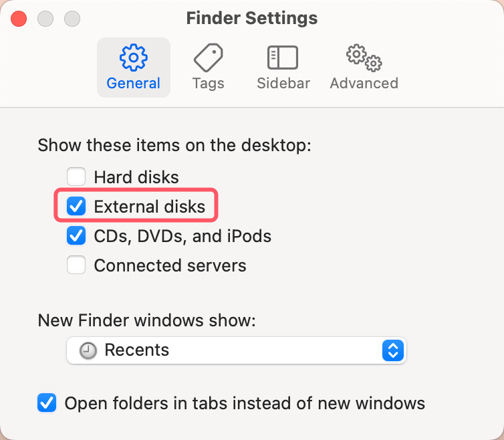Uncheck the External disks checkbox
Screen dimensions: 504x440
76,207
